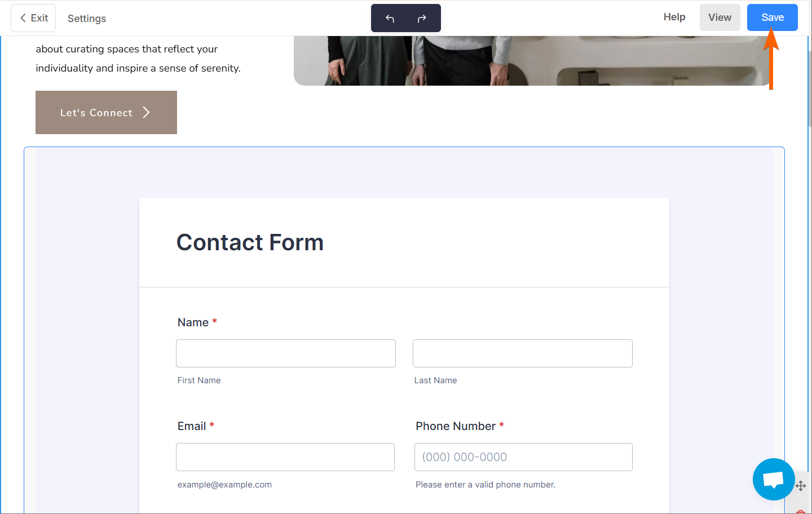Image resolution: width=812 pixels, height=514 pixels.
Task: Select the Contact Form heading
Action: (x=250, y=243)
